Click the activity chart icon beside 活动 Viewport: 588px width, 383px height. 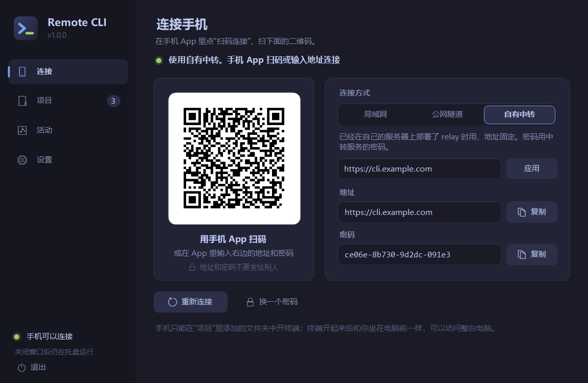click(x=22, y=130)
